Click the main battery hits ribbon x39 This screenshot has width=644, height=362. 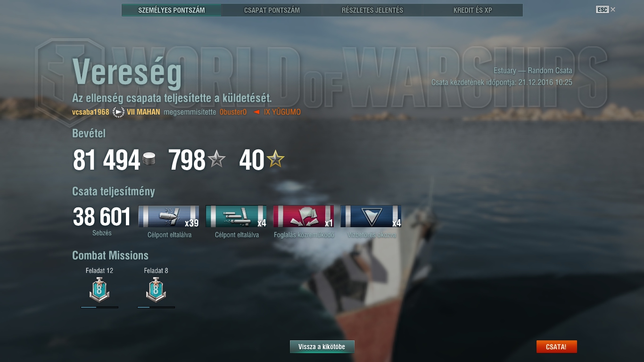pos(169,216)
